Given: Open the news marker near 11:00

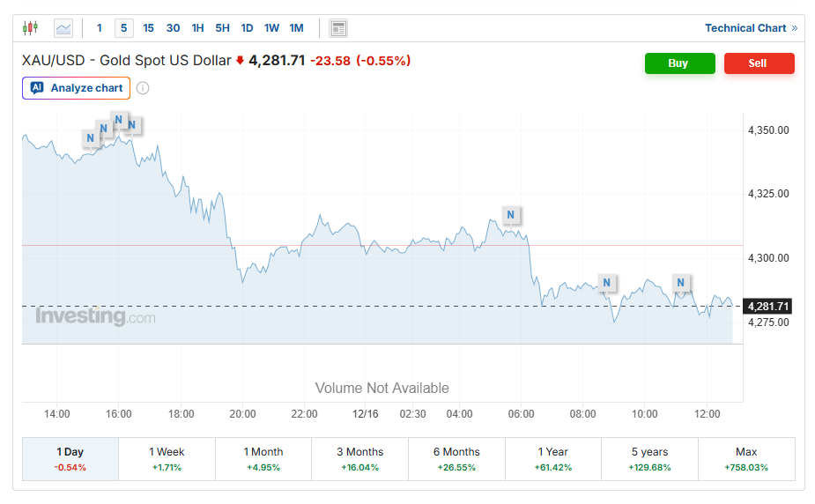Looking at the screenshot, I should pyautogui.click(x=680, y=283).
